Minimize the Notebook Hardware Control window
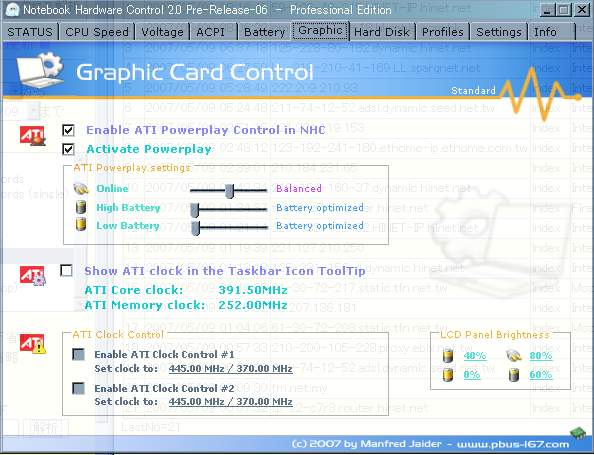Viewport: 594px width, 455px height. pos(547,9)
